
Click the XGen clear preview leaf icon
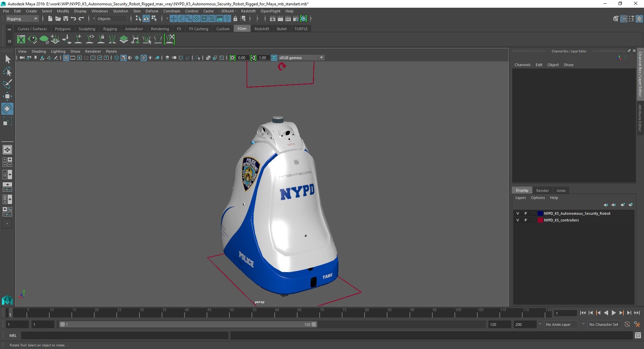coord(44,40)
